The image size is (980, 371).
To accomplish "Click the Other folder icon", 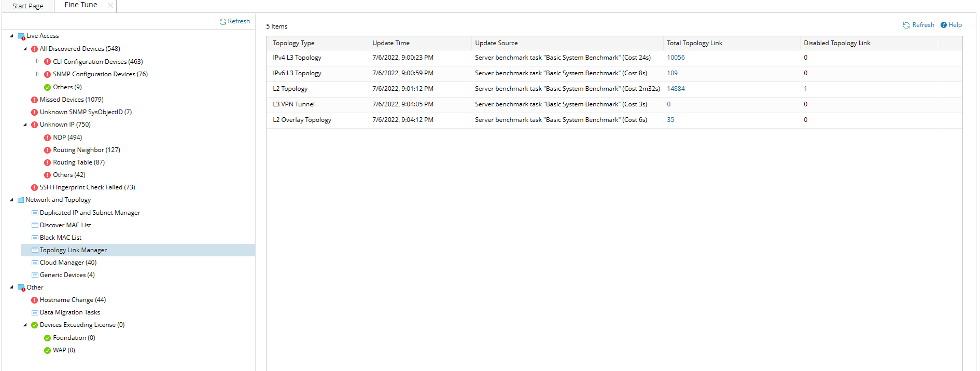I will 21,287.
